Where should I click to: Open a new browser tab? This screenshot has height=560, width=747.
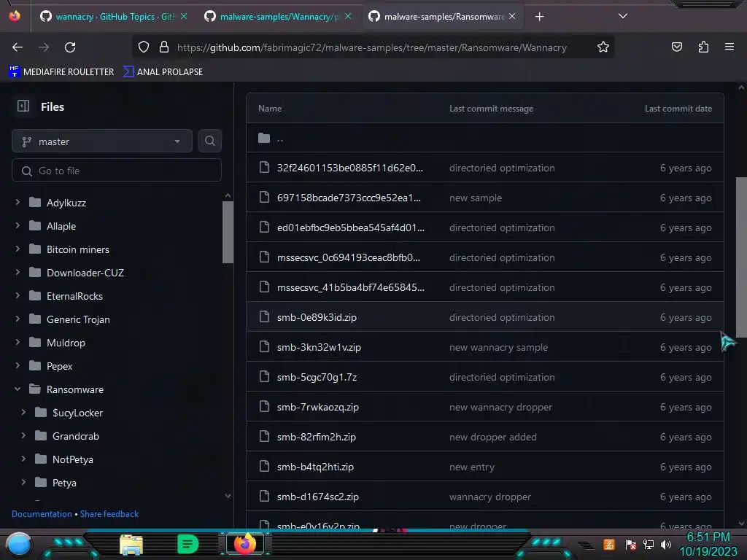(x=539, y=17)
